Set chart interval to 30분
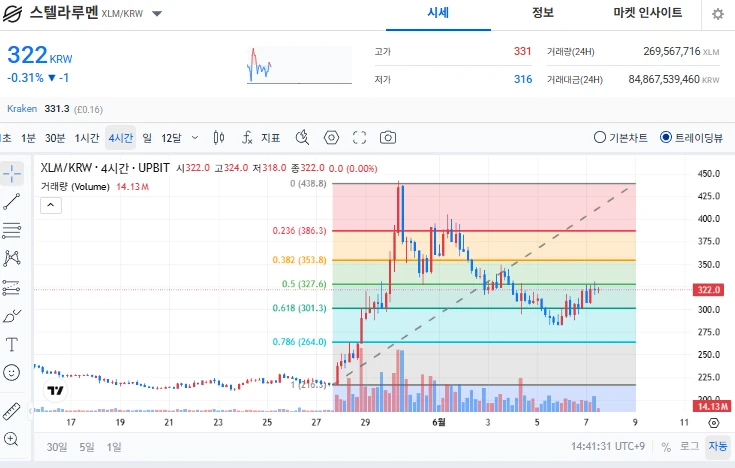Viewport: 735px width, 468px height. pyautogui.click(x=55, y=138)
